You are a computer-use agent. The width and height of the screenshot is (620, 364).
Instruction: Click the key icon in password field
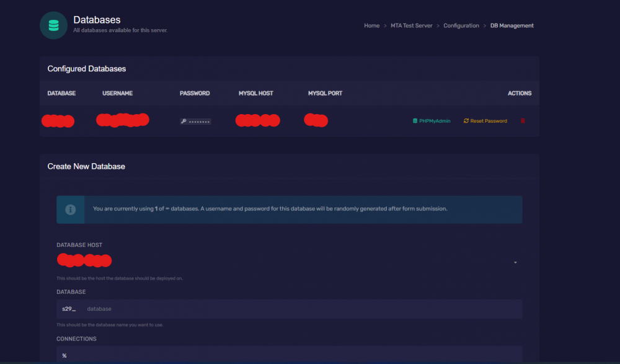184,122
